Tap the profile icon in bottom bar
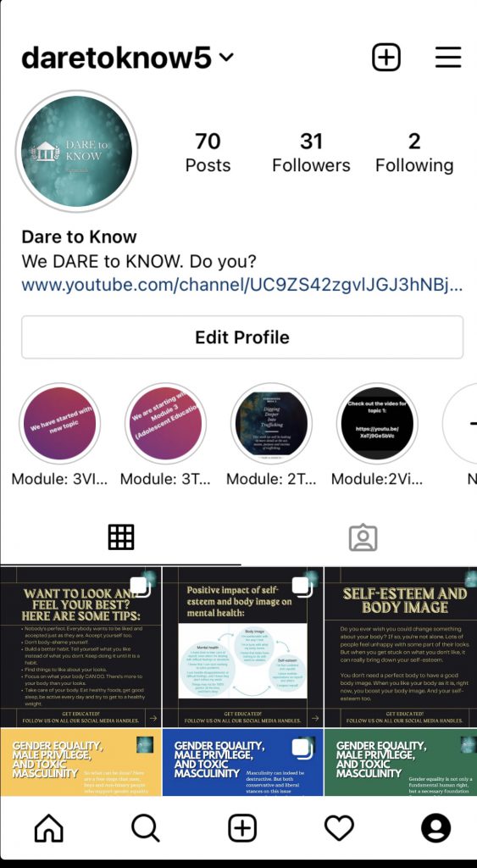Viewport: 477px width, 868px height. coord(435,829)
